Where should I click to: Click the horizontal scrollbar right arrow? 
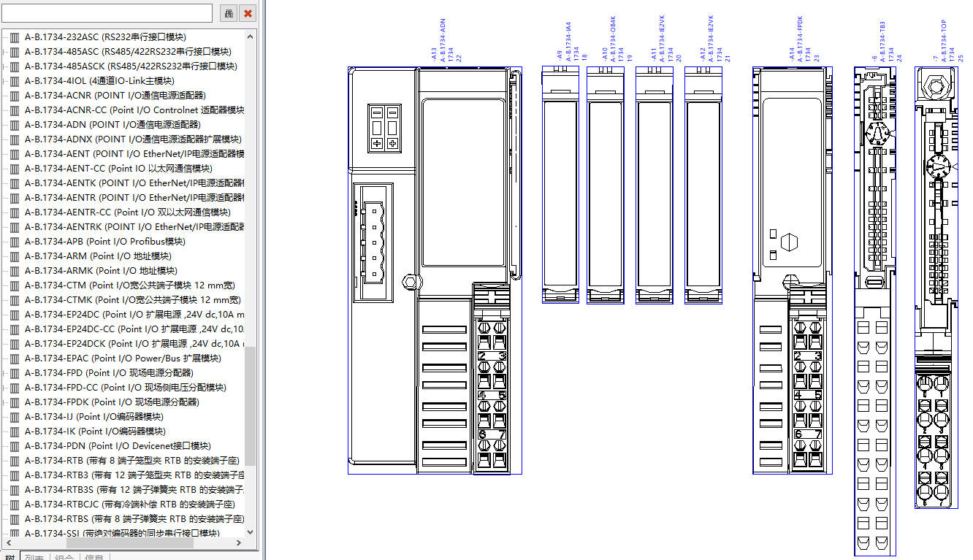pos(237,543)
